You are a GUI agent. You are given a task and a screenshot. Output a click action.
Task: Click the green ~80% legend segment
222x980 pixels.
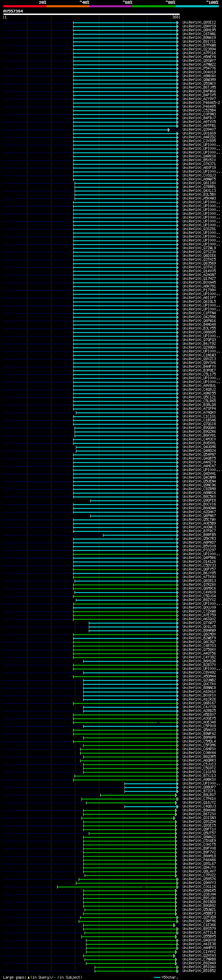tap(154, 6)
